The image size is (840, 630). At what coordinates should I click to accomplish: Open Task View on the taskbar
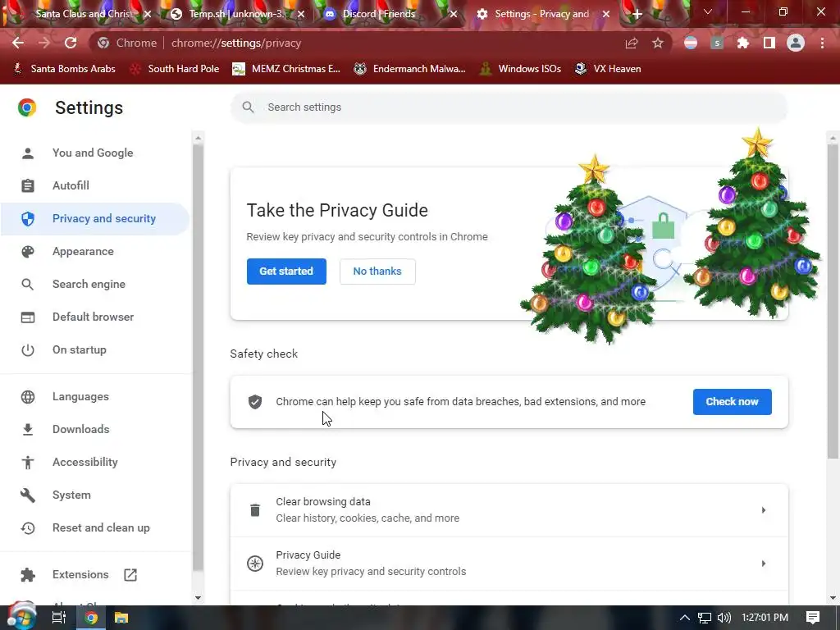click(x=59, y=618)
